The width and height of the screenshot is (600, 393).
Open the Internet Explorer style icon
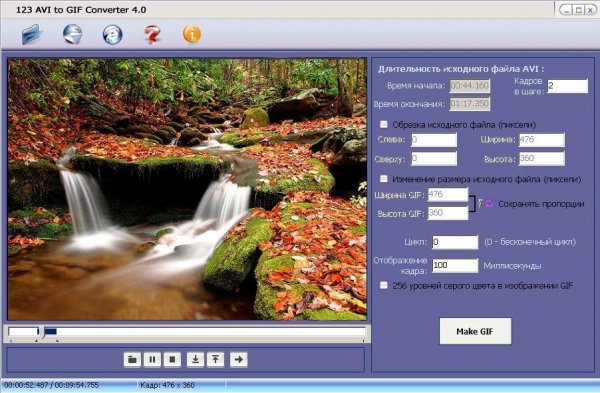click(x=112, y=35)
